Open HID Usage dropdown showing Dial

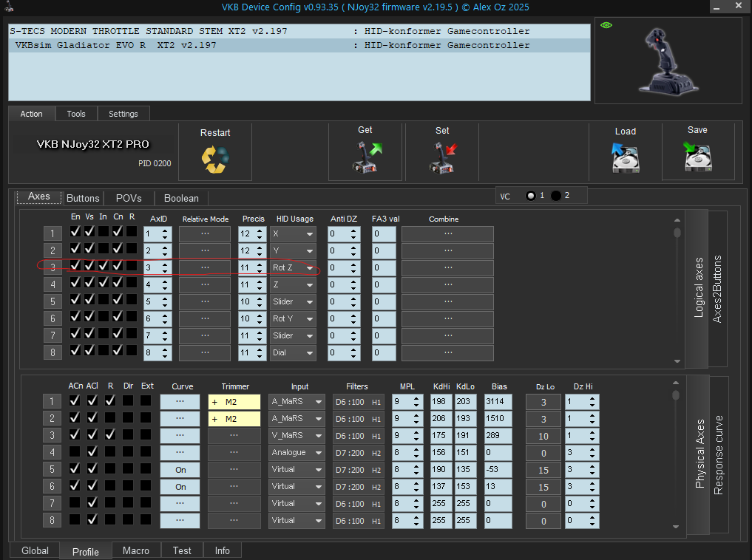click(x=293, y=352)
